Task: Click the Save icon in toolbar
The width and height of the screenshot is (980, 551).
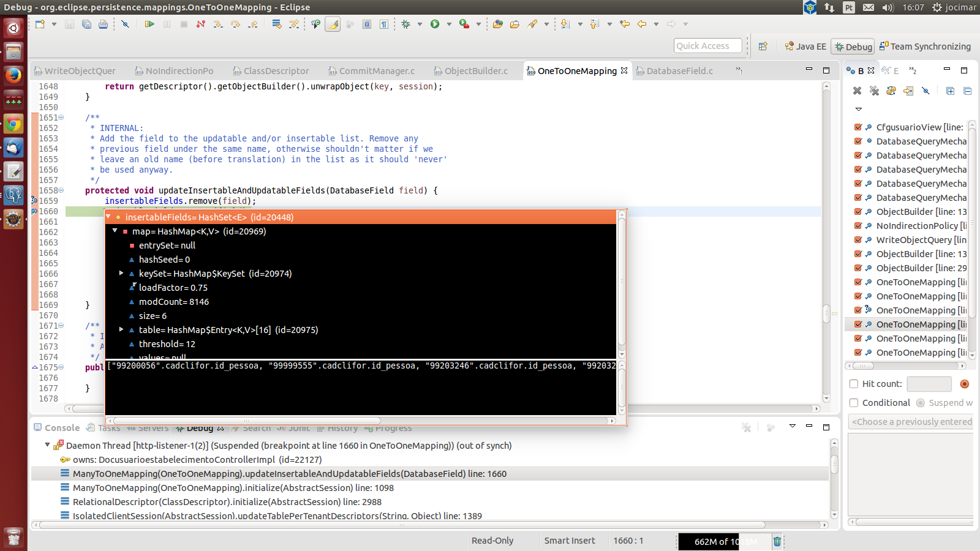Action: click(x=69, y=24)
